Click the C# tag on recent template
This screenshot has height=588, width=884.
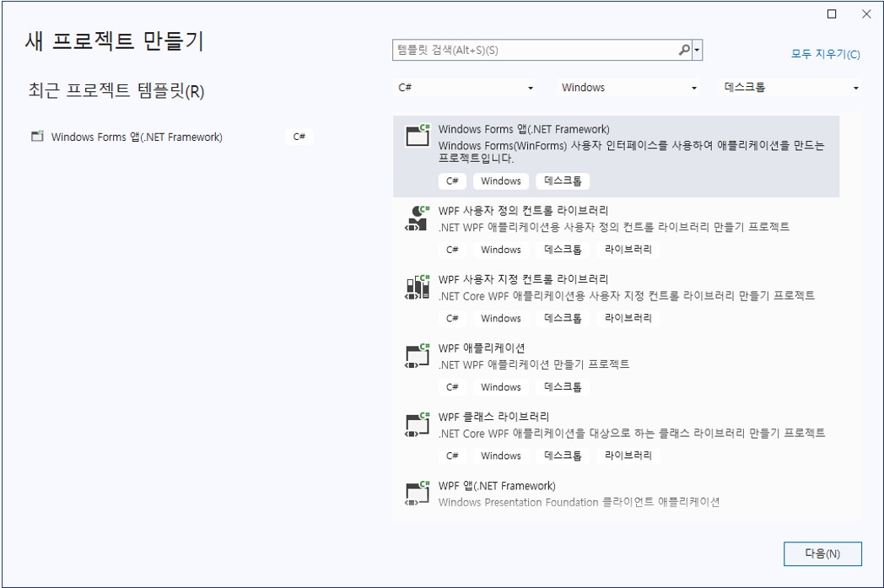[x=299, y=137]
